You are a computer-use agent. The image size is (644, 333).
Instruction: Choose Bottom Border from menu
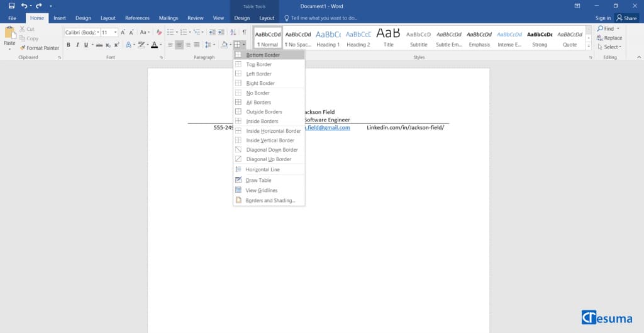tap(269, 55)
